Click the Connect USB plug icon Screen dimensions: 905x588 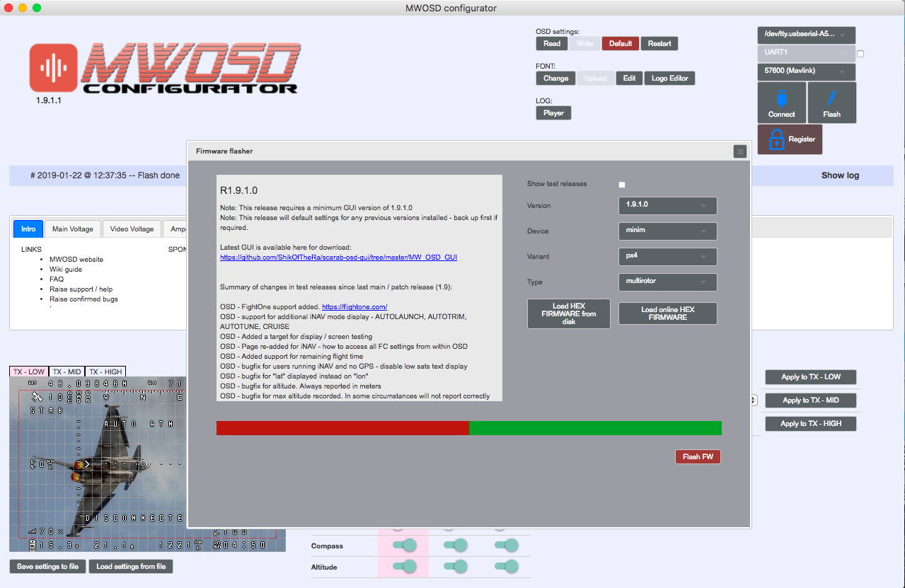click(x=781, y=98)
